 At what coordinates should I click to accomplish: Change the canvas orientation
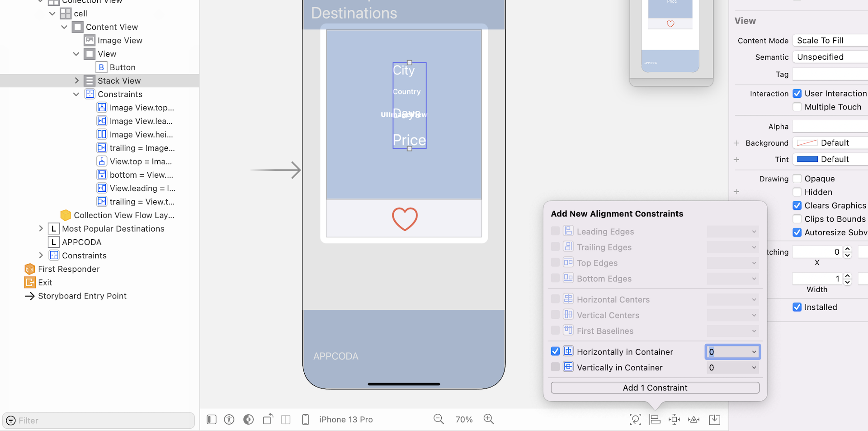268,420
